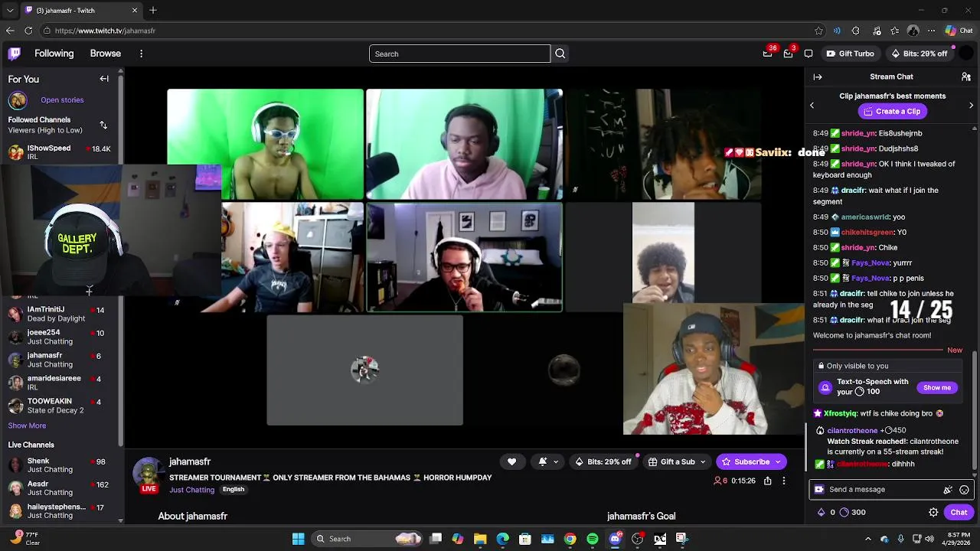
Task: Open the more options menu beside Browse
Action: click(141, 54)
